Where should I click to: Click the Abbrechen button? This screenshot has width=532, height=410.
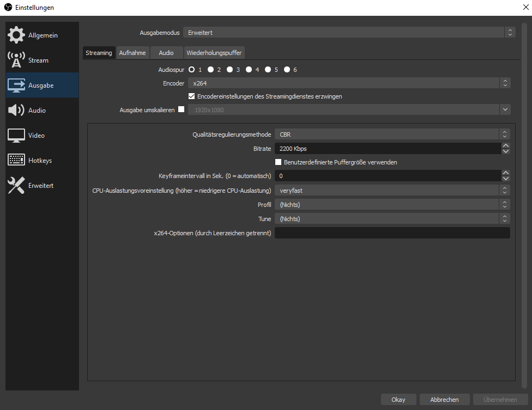pyautogui.click(x=444, y=400)
